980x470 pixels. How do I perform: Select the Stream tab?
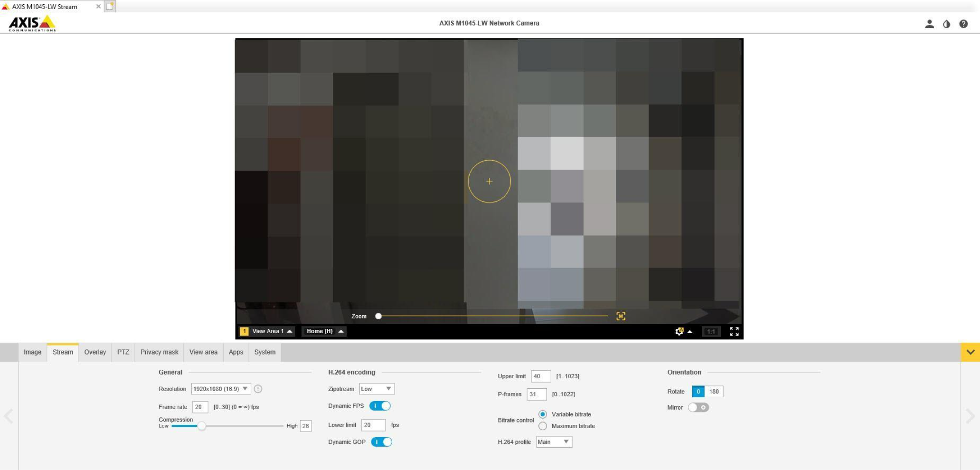[x=63, y=352]
